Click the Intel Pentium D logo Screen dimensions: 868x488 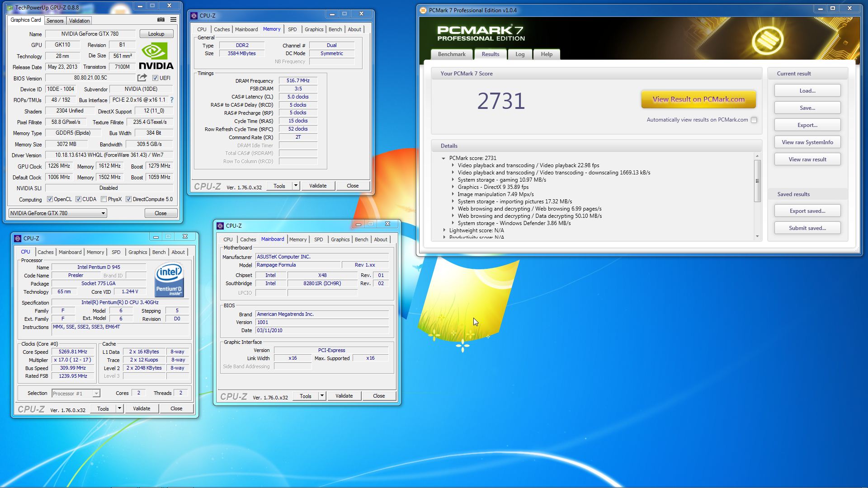point(169,280)
